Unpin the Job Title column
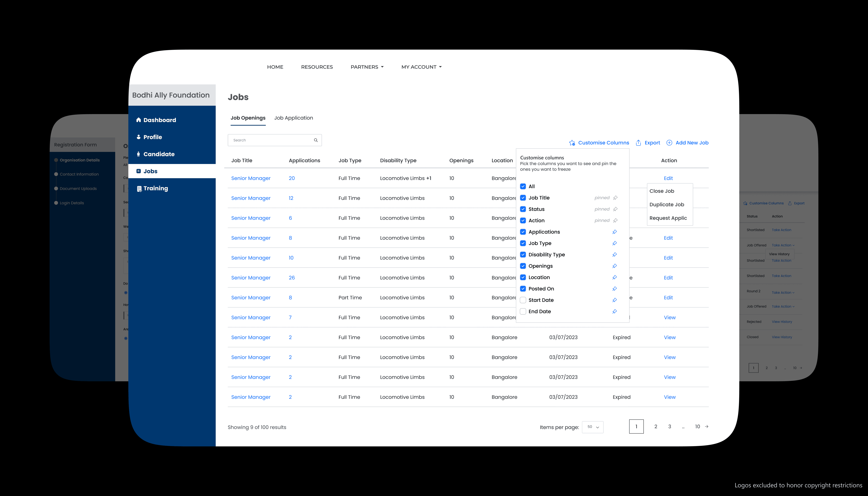868x496 pixels. click(x=615, y=198)
